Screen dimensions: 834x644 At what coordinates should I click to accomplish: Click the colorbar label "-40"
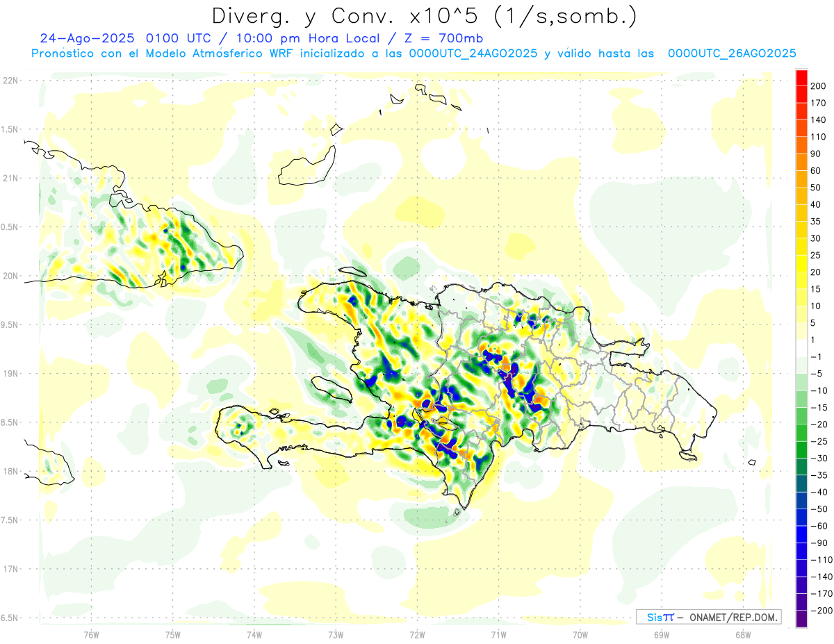coord(819,492)
